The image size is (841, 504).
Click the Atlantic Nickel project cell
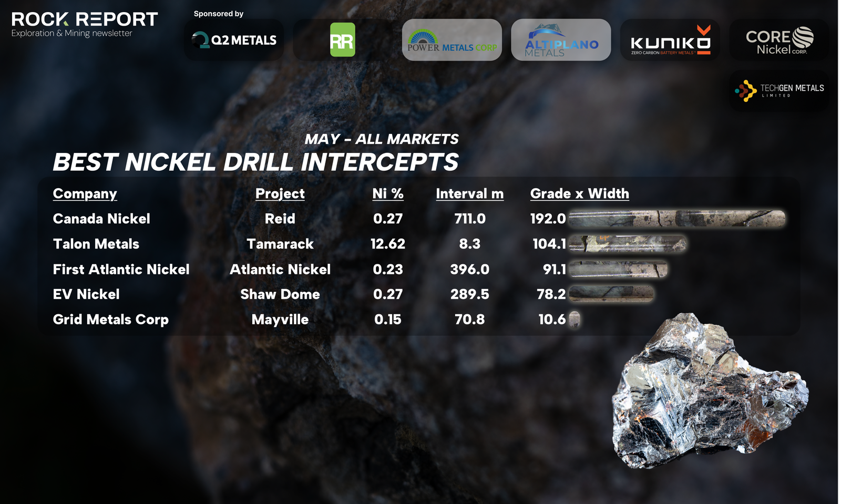click(x=280, y=269)
